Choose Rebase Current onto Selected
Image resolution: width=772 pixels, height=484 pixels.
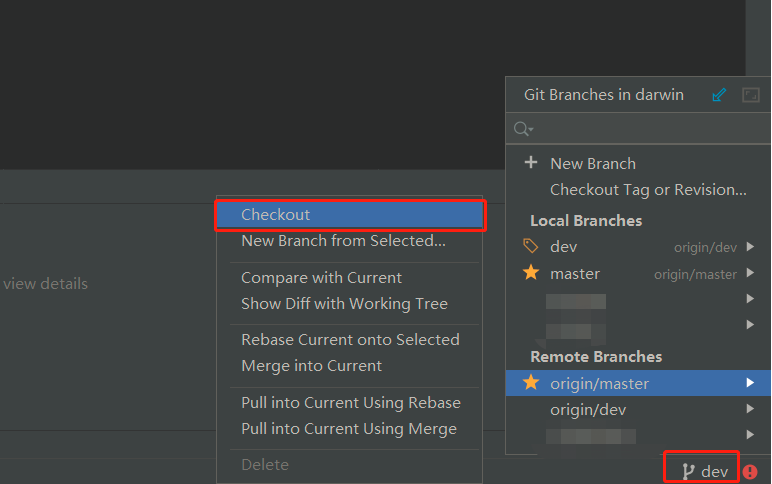click(x=350, y=340)
